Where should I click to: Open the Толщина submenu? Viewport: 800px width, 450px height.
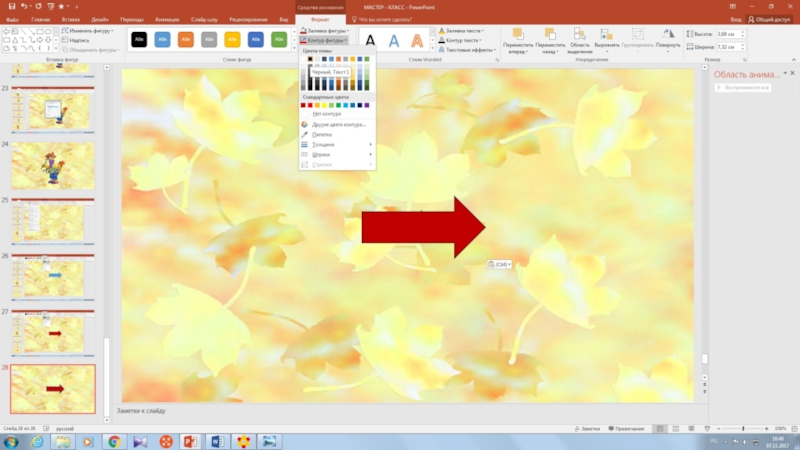point(337,145)
